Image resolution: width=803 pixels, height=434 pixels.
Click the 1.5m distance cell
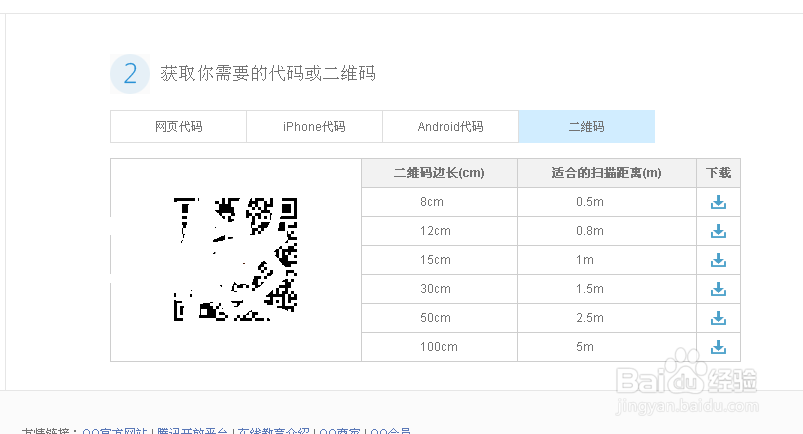tap(607, 289)
